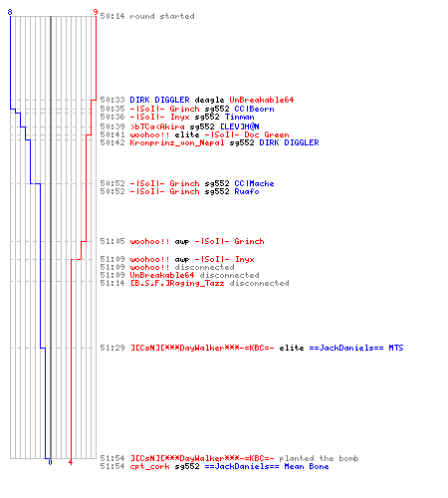Click the blue final count 0 label
Viewport: 448px width, 498px height.
pyautogui.click(x=50, y=462)
